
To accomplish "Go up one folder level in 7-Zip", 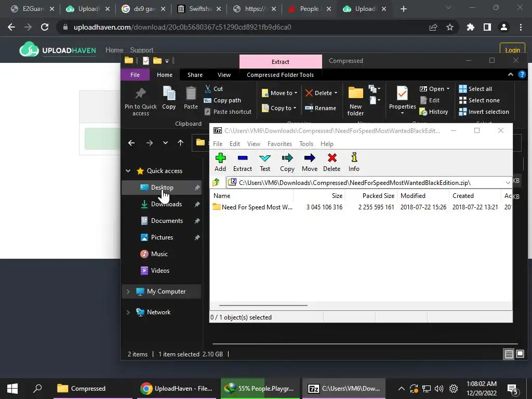I will (216, 182).
